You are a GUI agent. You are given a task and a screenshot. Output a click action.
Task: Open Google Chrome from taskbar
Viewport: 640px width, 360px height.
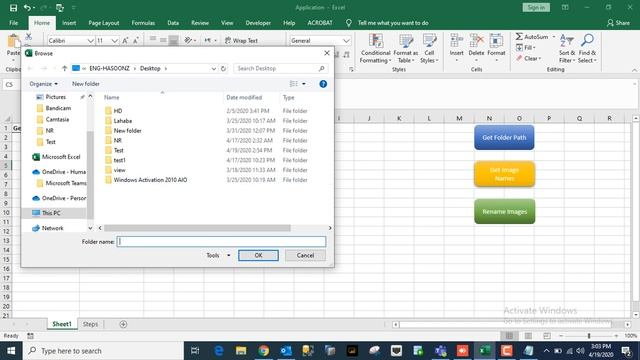(x=264, y=351)
